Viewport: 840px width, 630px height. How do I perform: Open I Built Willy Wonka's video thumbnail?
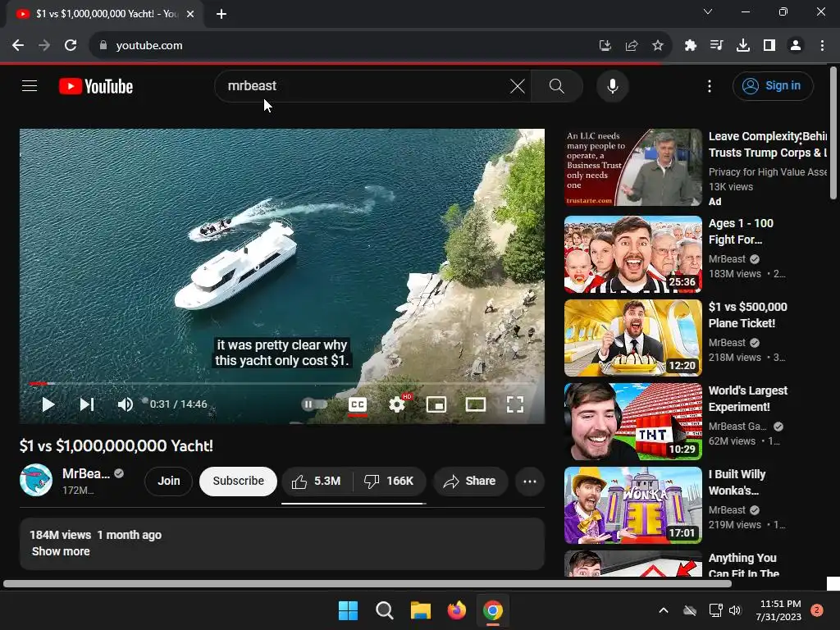click(x=632, y=505)
